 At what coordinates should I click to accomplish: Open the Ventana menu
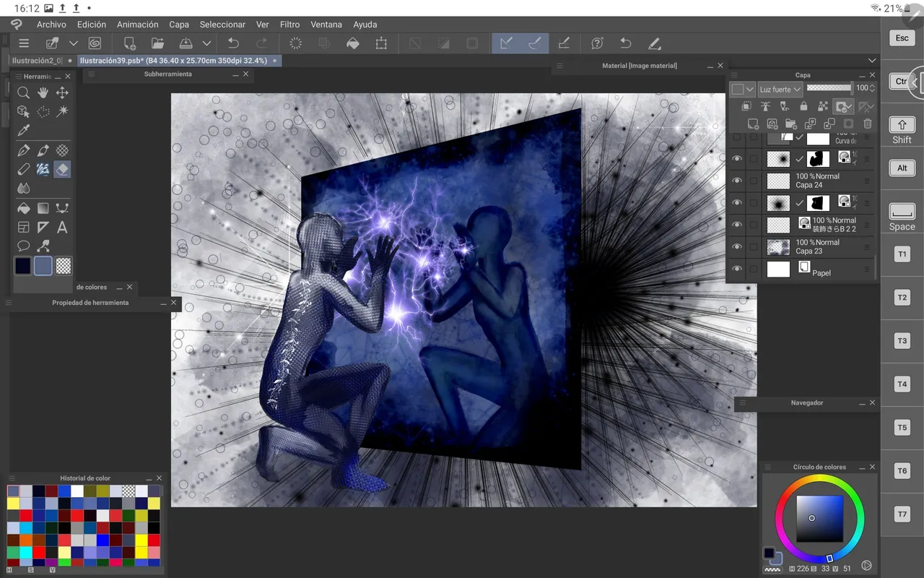coord(326,25)
